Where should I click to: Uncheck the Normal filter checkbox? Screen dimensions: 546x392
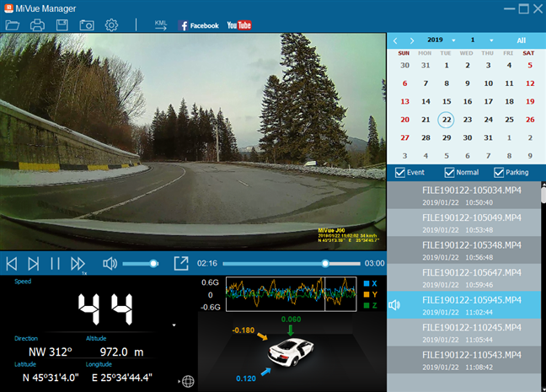[x=450, y=173]
